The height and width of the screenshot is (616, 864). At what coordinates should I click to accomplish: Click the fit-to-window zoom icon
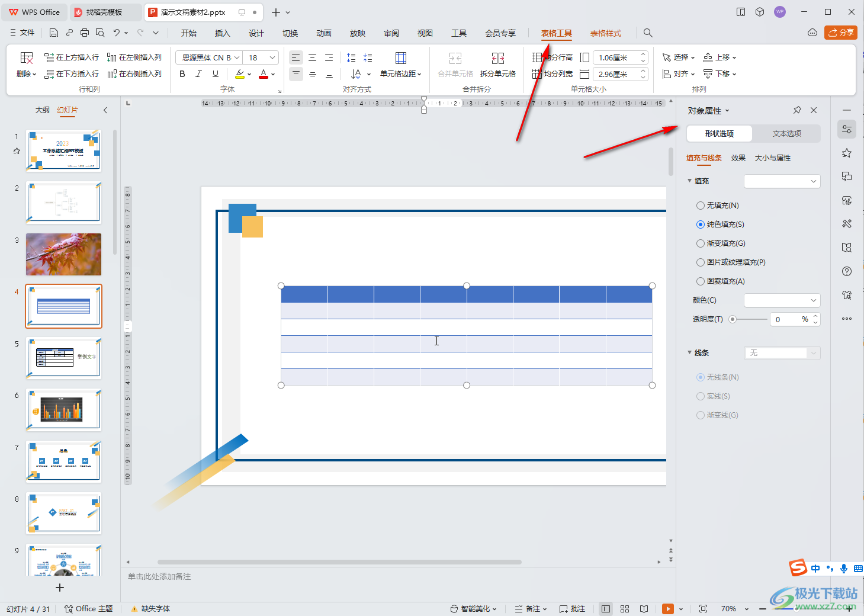click(703, 609)
